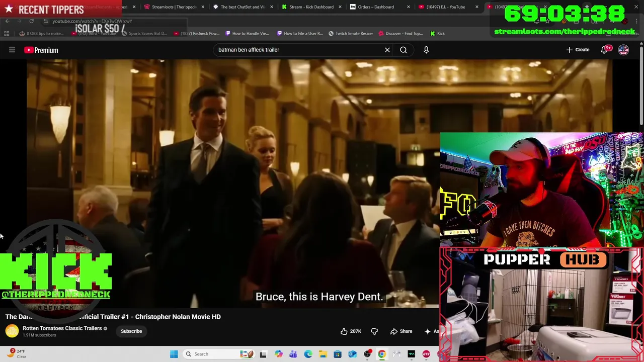Dislike the video with thumbs down

pyautogui.click(x=374, y=331)
